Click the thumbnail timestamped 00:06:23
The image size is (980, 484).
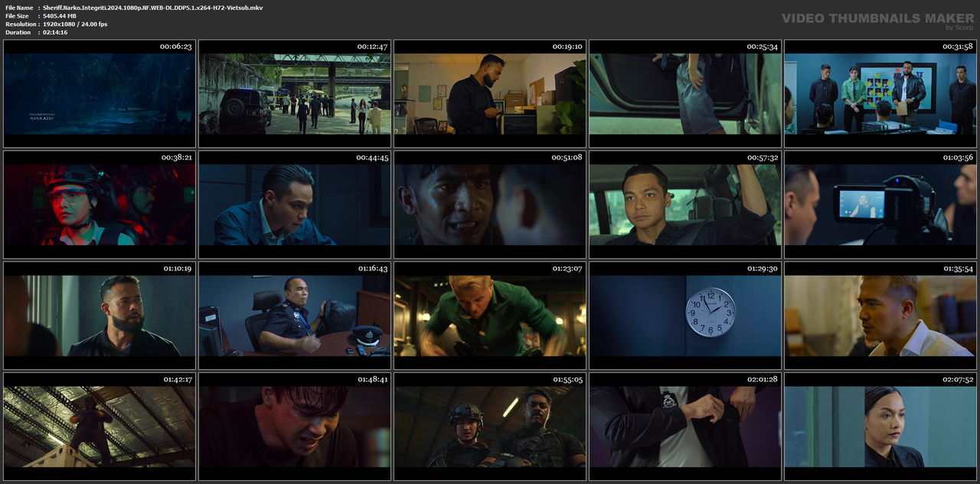point(100,94)
